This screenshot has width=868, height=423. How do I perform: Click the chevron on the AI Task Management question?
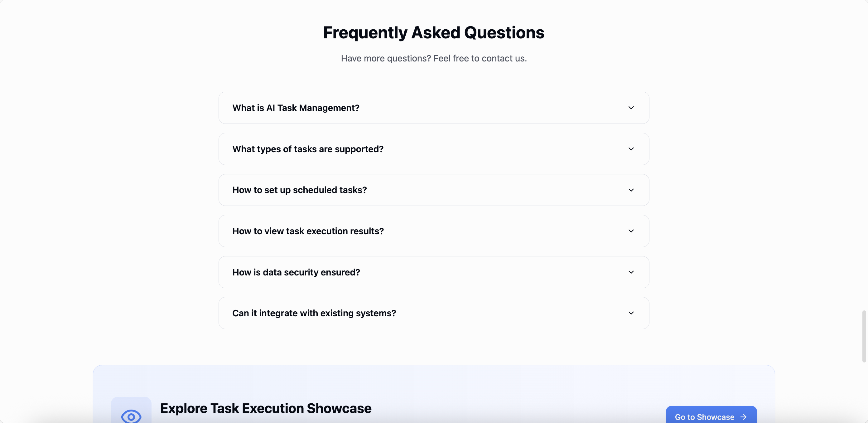coord(631,108)
